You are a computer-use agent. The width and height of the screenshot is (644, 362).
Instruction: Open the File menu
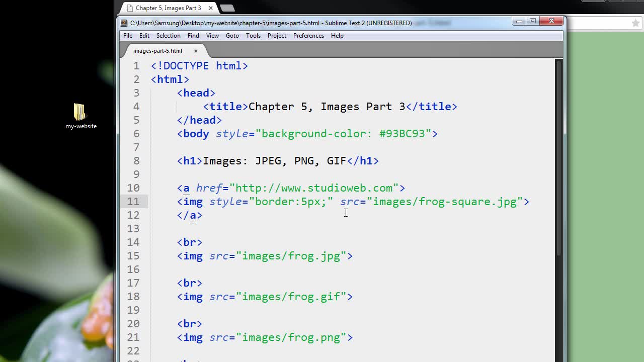click(x=128, y=36)
